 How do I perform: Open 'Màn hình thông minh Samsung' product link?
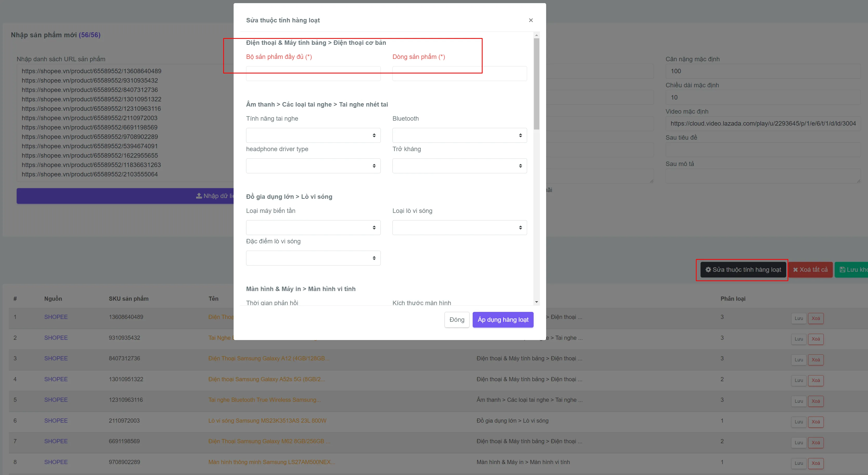coord(272,462)
